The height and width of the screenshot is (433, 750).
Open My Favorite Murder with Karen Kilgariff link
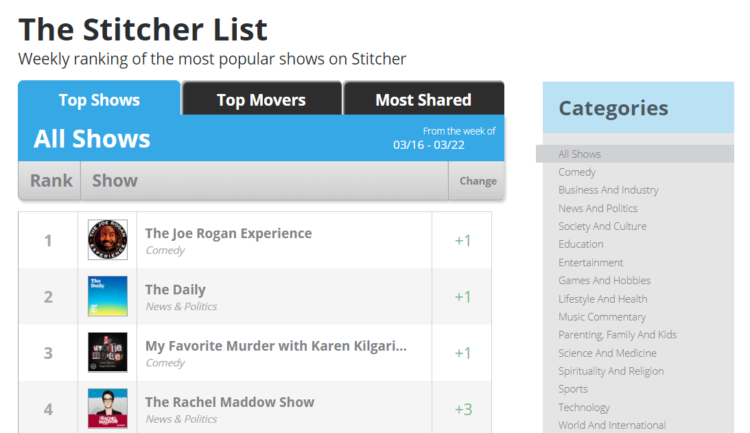tap(276, 346)
